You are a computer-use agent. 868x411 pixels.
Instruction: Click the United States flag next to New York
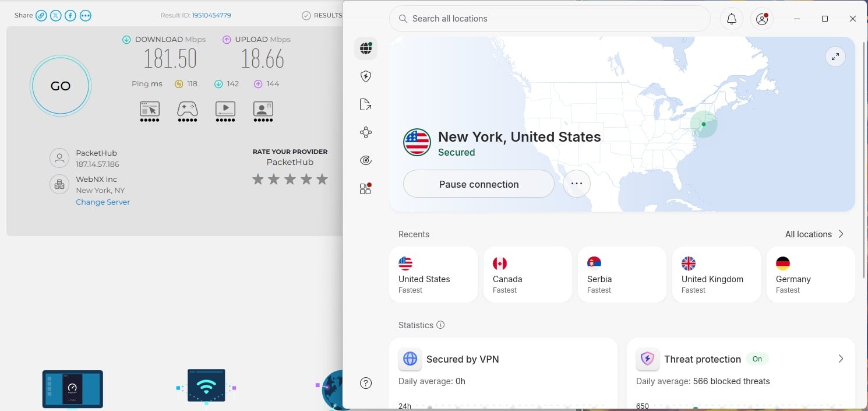417,142
